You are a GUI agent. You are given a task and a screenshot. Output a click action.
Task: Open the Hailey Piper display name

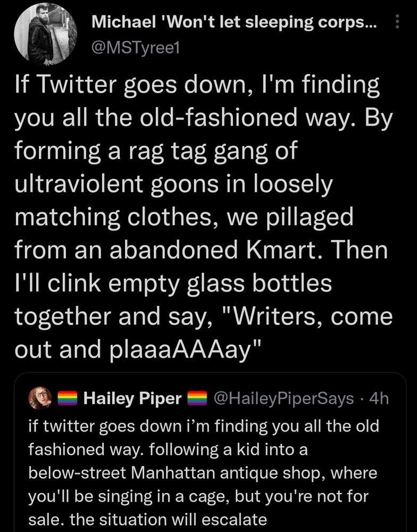click(132, 398)
